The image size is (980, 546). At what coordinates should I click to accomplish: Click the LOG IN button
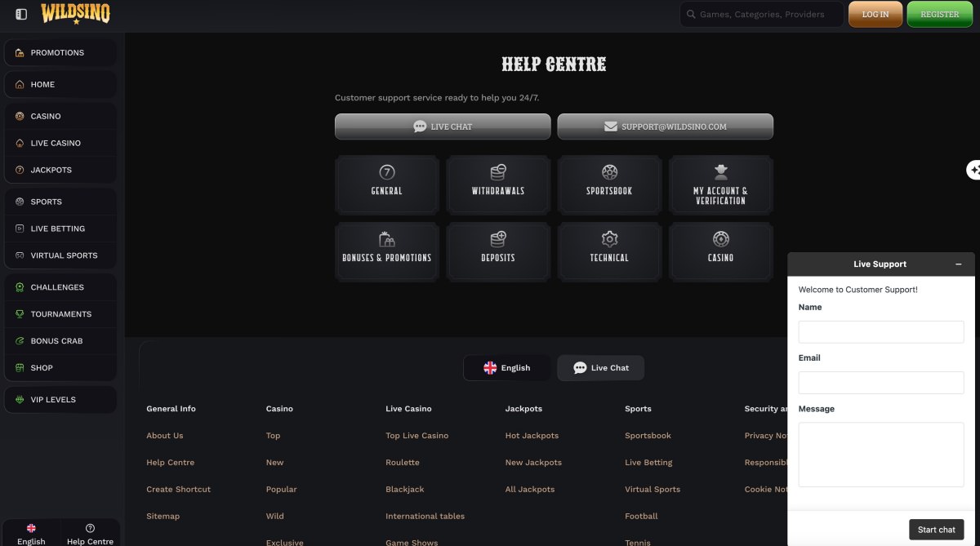point(875,14)
